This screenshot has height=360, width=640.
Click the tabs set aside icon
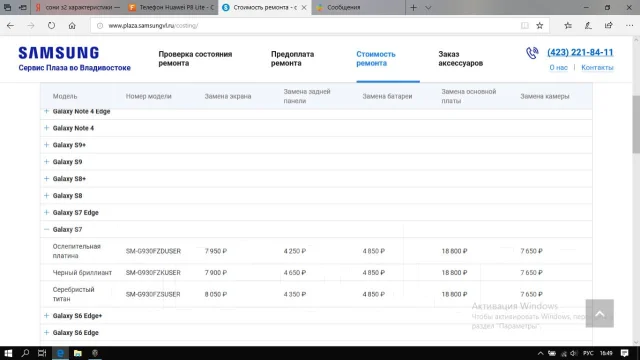pyautogui.click(x=7, y=7)
